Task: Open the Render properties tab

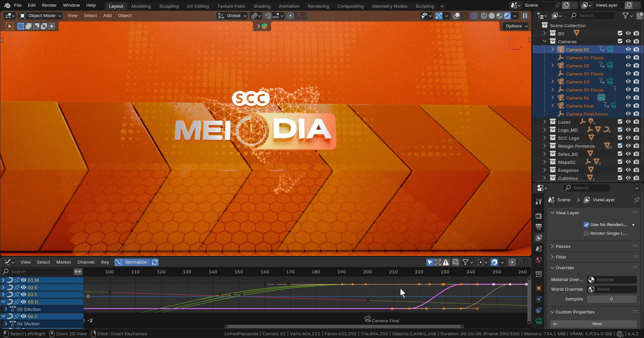Action: pos(539,216)
